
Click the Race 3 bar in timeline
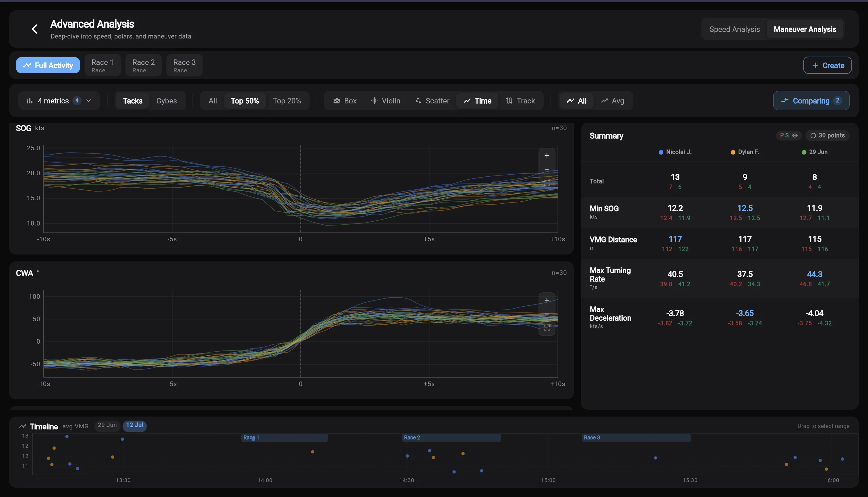click(636, 438)
